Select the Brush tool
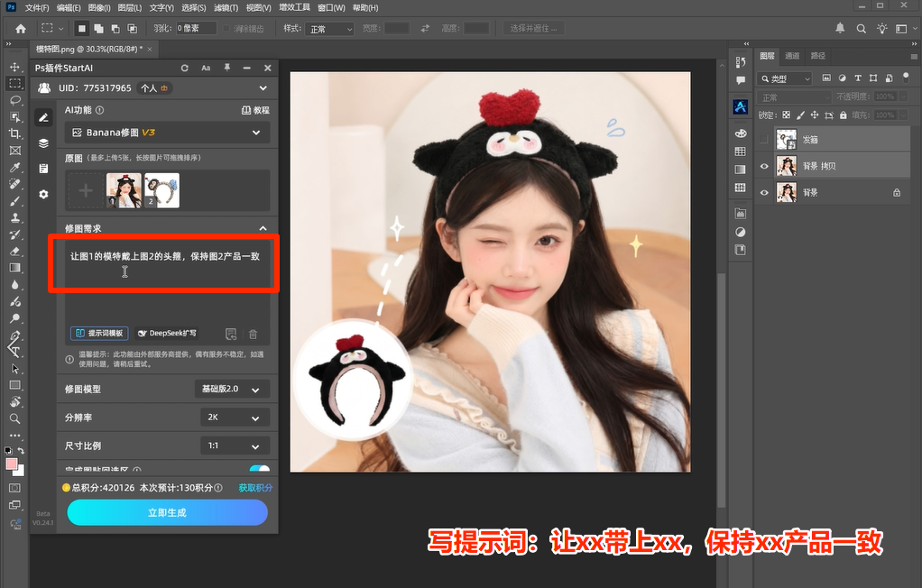Screen dimensions: 922x588 point(15,201)
